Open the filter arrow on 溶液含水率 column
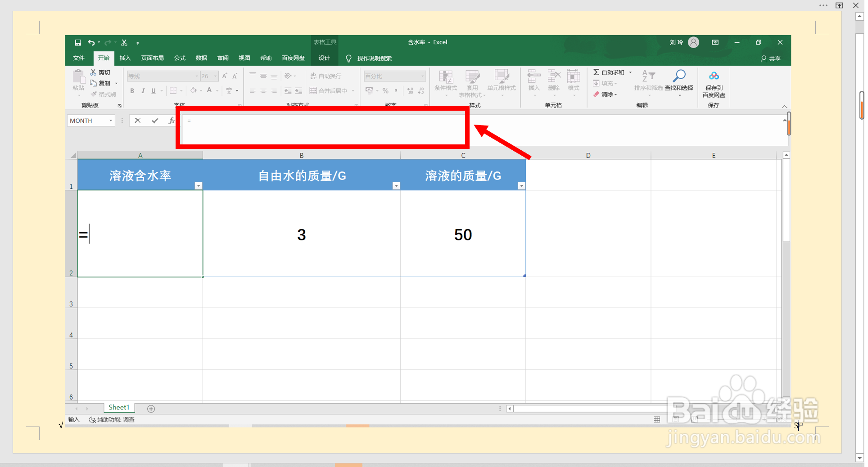Image resolution: width=868 pixels, height=467 pixels. click(198, 185)
